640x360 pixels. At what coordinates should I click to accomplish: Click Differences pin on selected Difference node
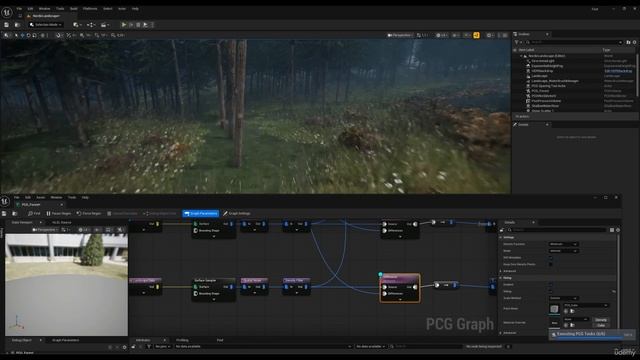pos(384,293)
